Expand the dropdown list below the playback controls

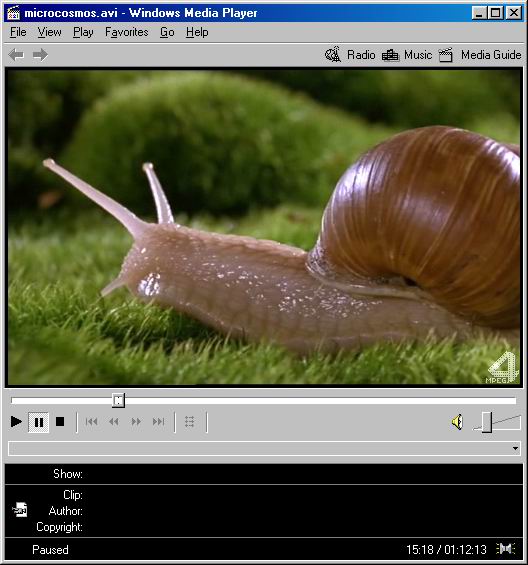(264, 448)
